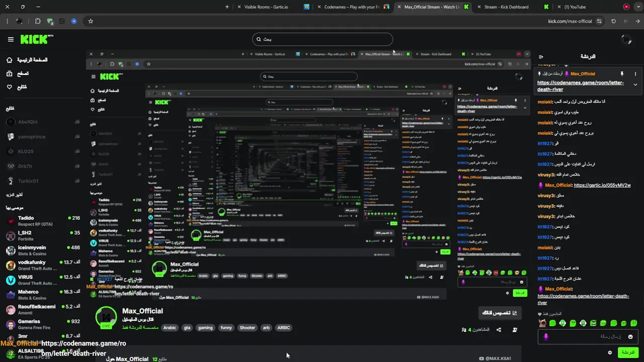Reload the page in browser toolbar
Screen dimensions: 644x362
click(613, 21)
